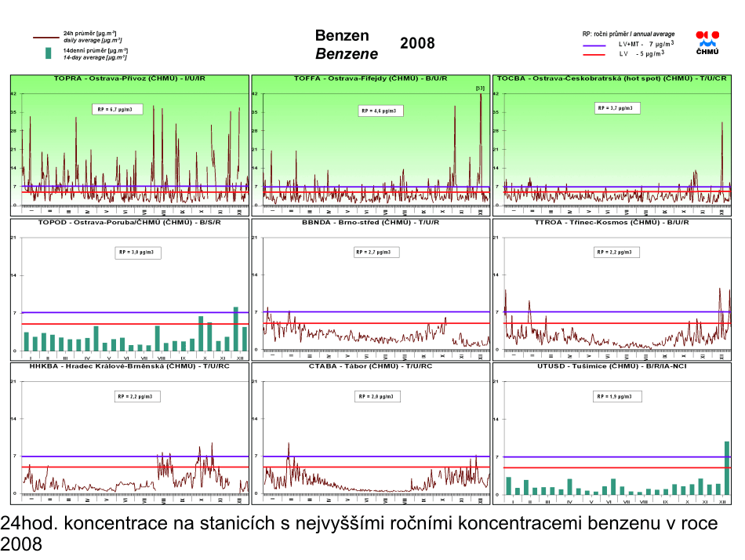Select the TTROA Třinec-Kosmos chart title
This screenshot has width=745, height=560.
(x=612, y=223)
